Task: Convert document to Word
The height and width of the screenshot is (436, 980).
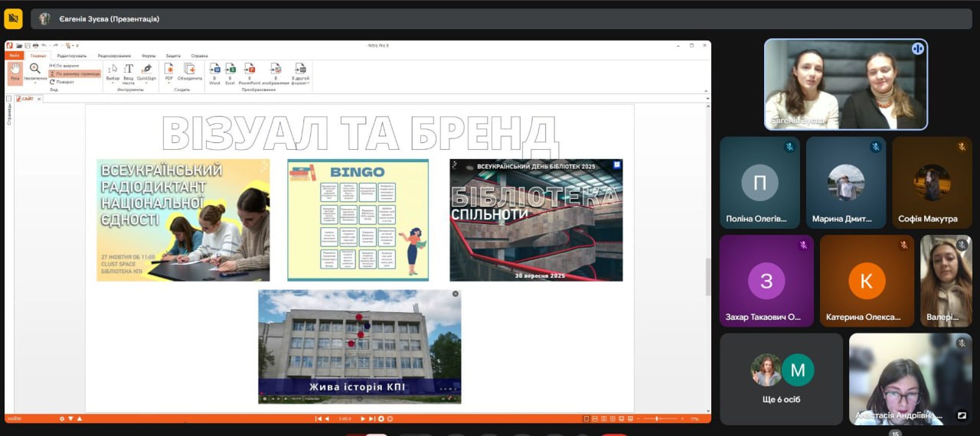Action: 214,72
